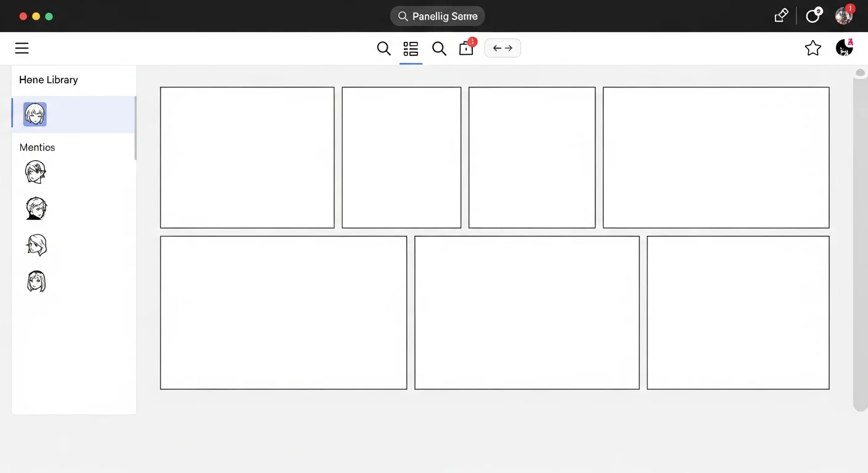
Task: Select the long-haired avatar facing sideways
Action: 37,245
